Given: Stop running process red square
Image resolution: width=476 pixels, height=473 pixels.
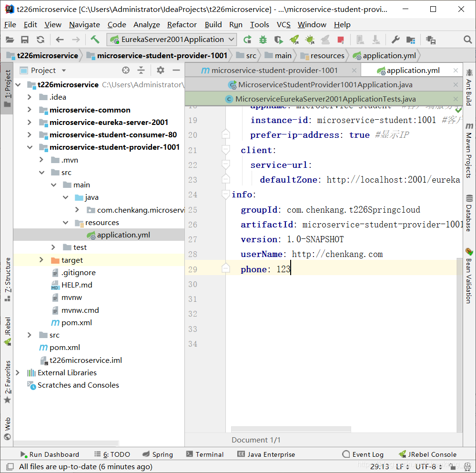Looking at the screenshot, I should [341, 40].
